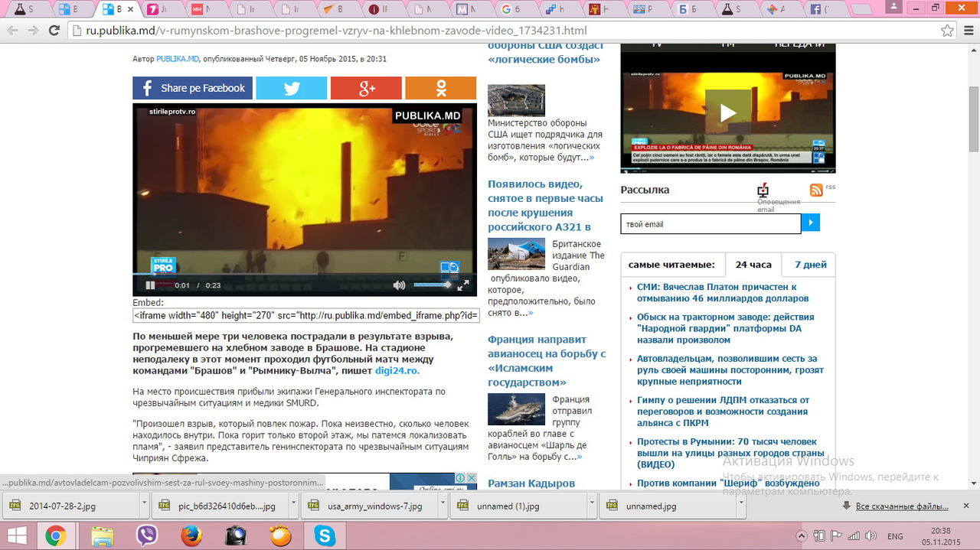Mute the video using the speaker icon

399,285
